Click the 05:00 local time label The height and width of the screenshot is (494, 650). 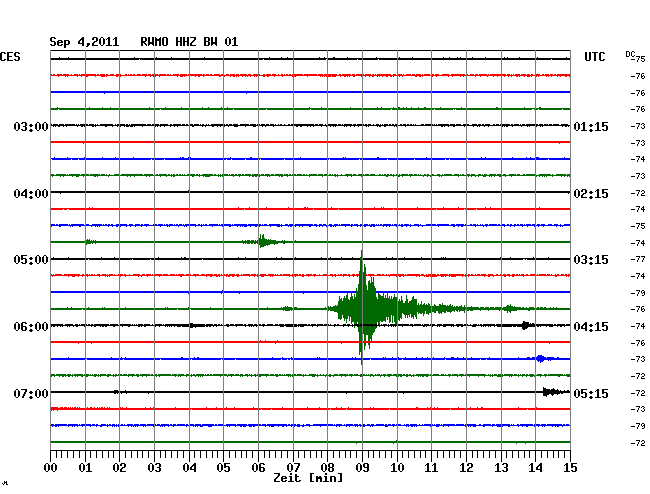point(31,260)
